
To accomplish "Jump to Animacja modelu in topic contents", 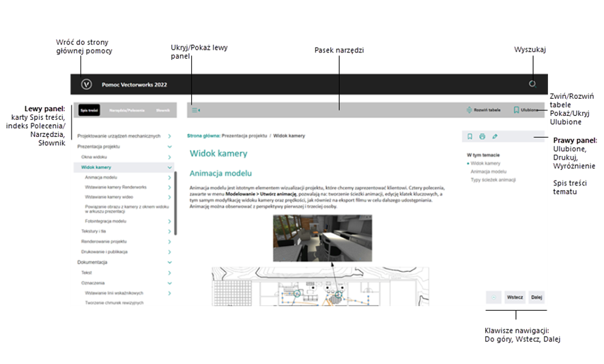I will click(489, 172).
